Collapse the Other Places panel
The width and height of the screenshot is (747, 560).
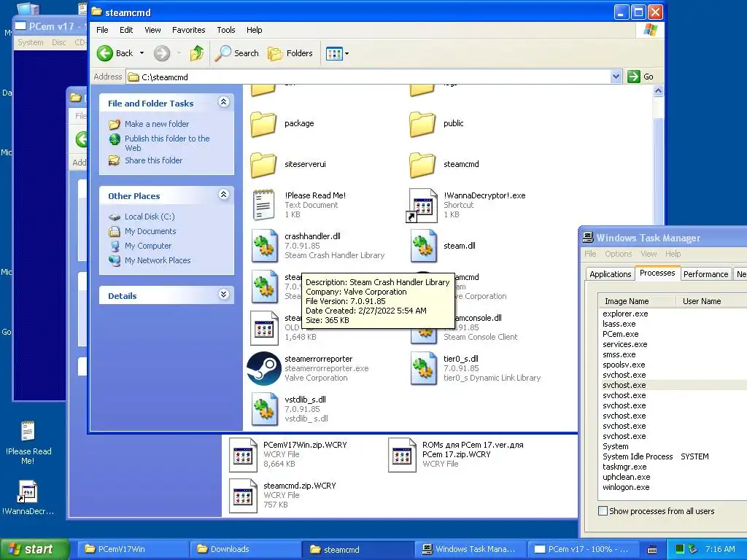[223, 194]
